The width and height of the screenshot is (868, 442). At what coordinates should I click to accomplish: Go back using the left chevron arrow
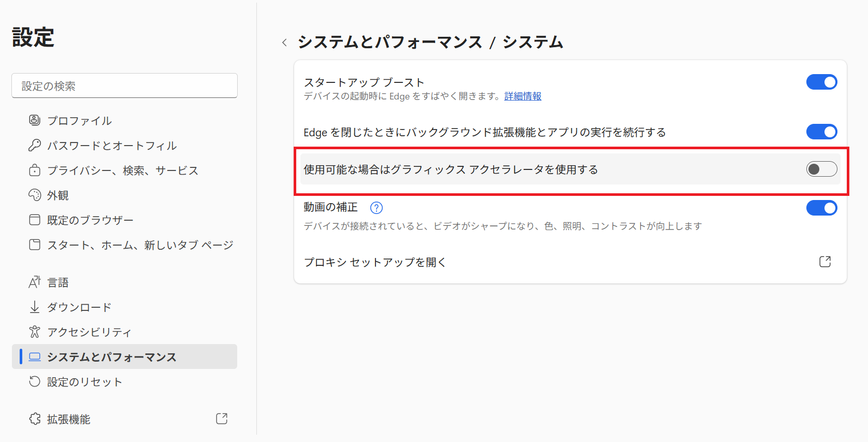point(284,42)
